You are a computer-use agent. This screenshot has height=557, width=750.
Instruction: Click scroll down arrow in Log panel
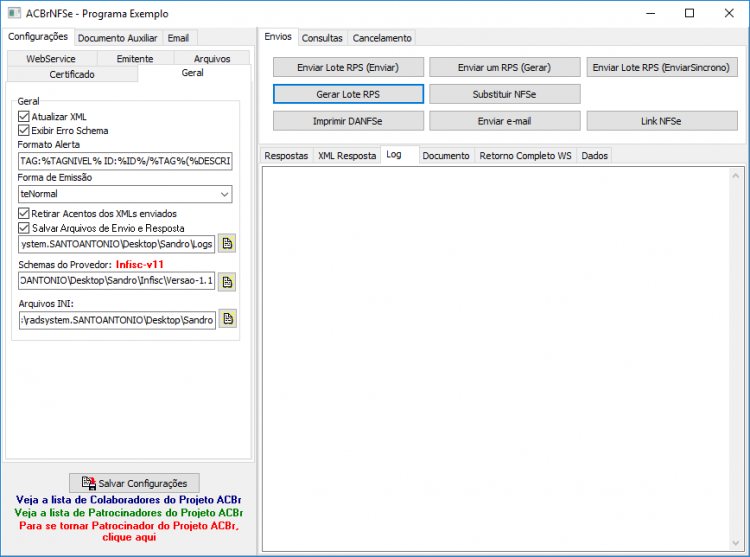736,543
